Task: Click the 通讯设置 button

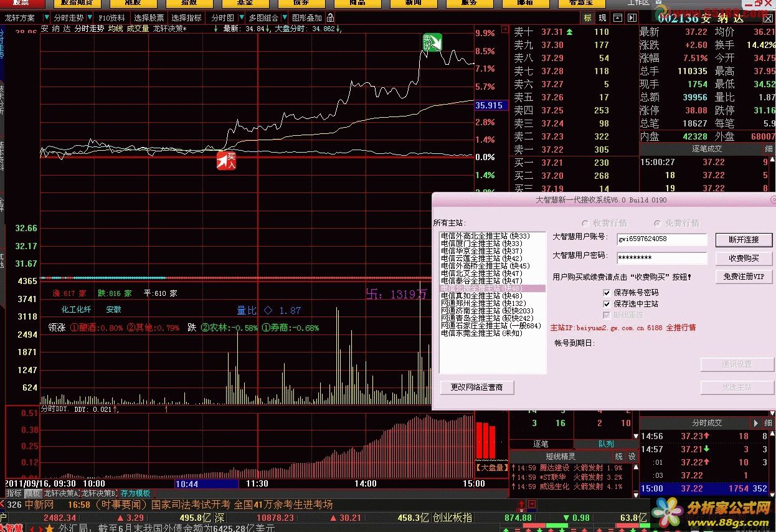Action: point(737,364)
